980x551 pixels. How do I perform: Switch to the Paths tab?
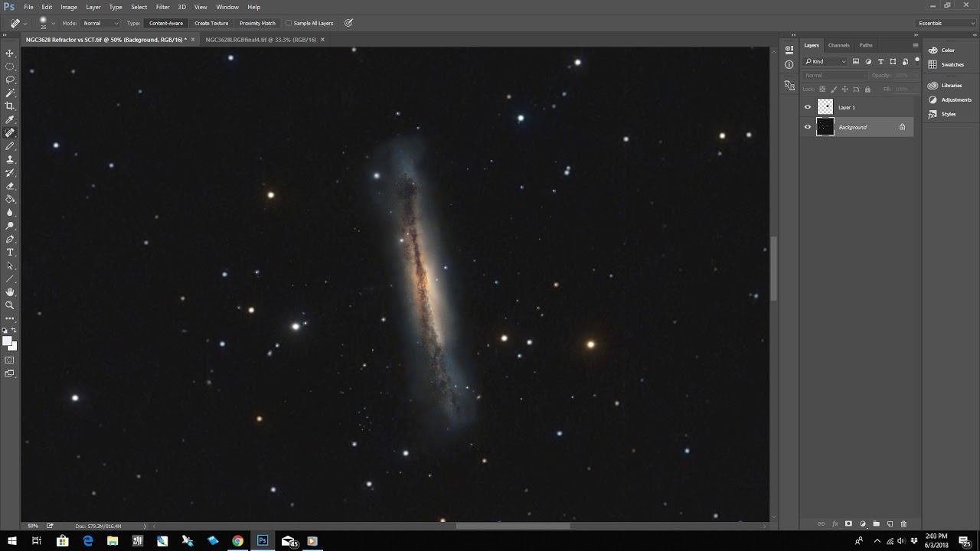pos(866,45)
